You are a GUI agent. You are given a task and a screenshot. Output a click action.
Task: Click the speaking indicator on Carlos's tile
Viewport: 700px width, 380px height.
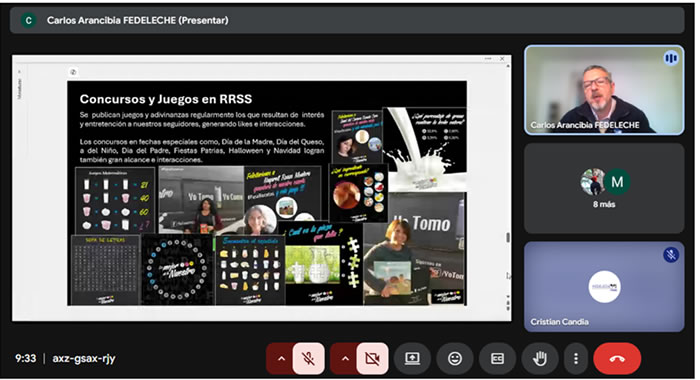click(x=671, y=58)
